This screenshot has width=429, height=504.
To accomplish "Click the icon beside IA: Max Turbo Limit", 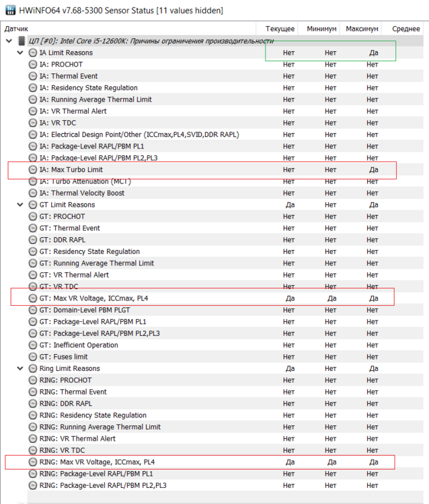I will click(x=33, y=170).
